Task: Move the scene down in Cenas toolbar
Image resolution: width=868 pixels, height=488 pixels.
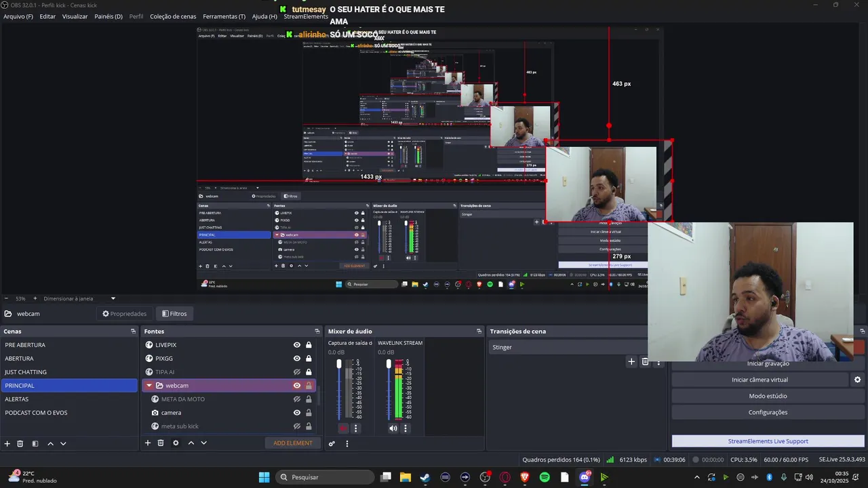Action: (x=63, y=443)
